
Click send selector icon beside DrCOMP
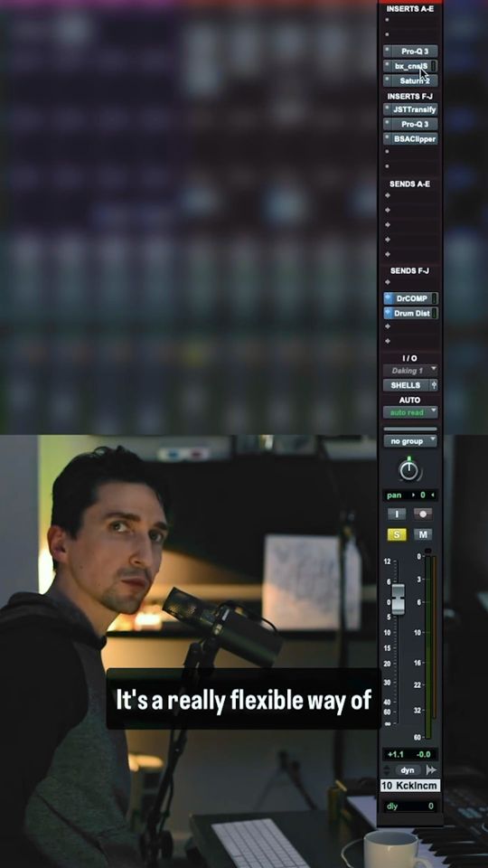coord(388,298)
